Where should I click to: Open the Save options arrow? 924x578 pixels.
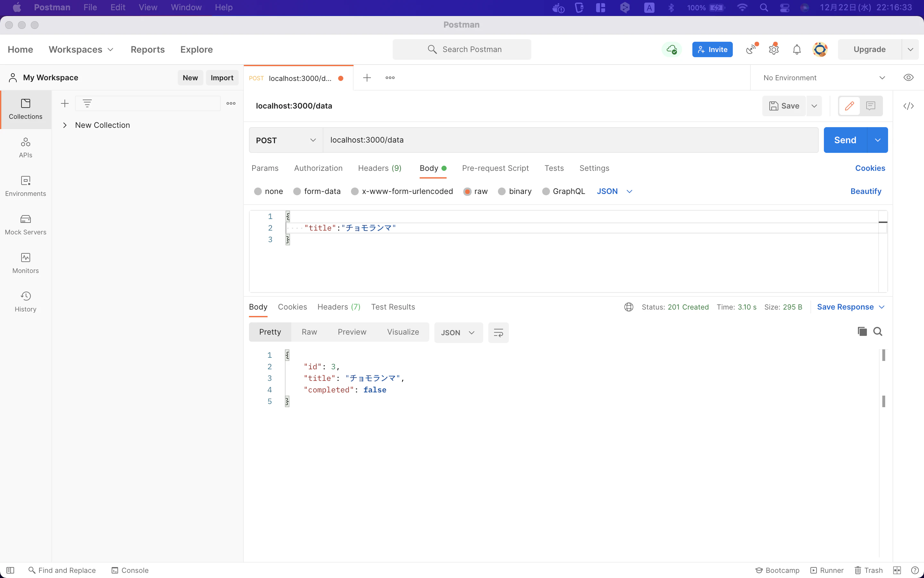[x=814, y=106]
